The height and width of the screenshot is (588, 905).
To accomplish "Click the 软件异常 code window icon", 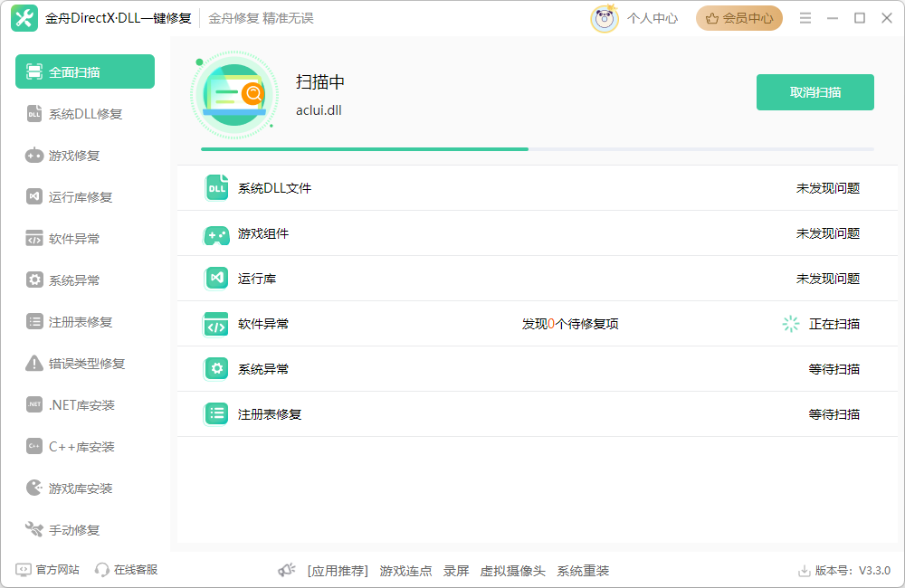I will tap(216, 324).
